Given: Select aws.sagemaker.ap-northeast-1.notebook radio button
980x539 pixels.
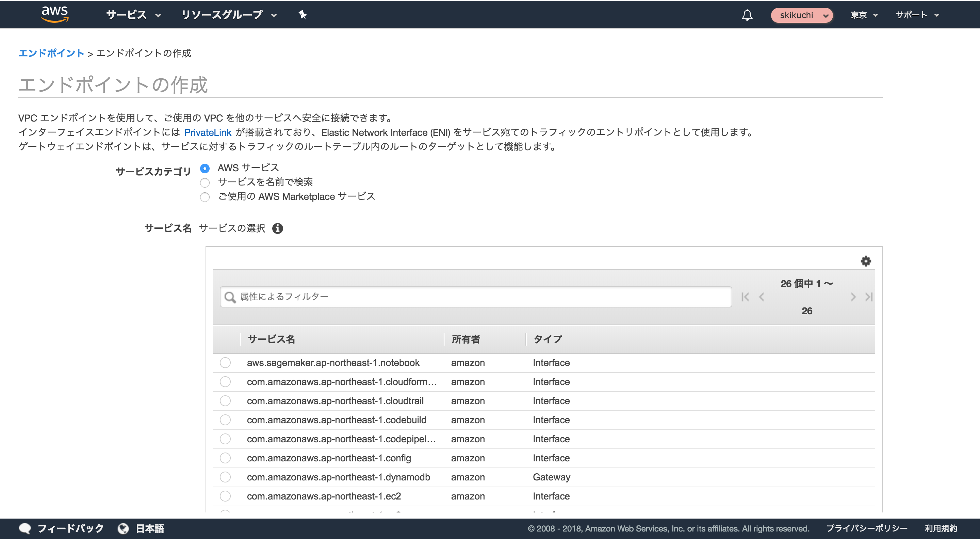Looking at the screenshot, I should click(225, 363).
